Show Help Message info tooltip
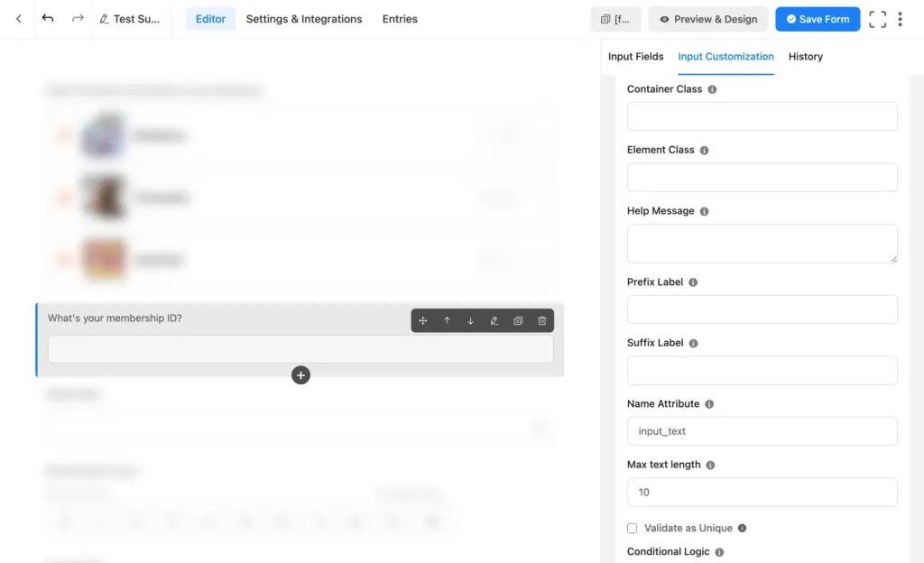Image resolution: width=924 pixels, height=563 pixels. click(x=704, y=211)
